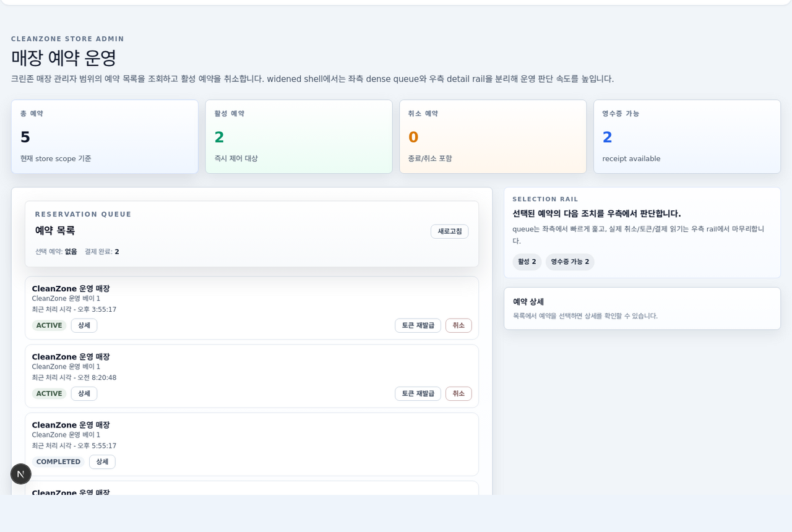792x532 pixels.
Task: Click 최근 처리 시각 - 오후 3:55:17 text
Action: [74, 309]
